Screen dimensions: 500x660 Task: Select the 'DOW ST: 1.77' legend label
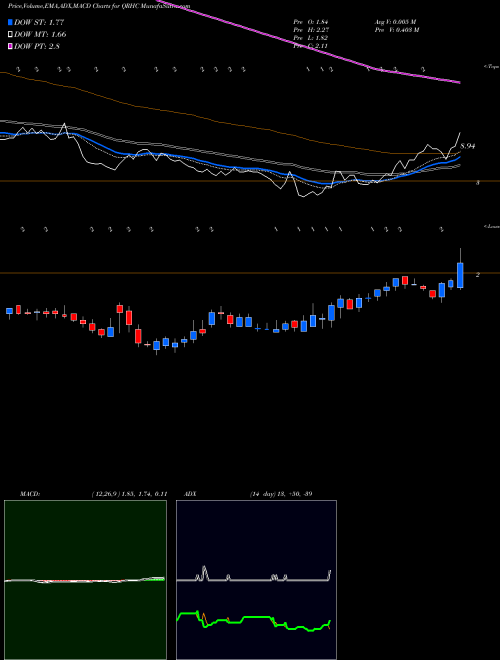[39, 22]
